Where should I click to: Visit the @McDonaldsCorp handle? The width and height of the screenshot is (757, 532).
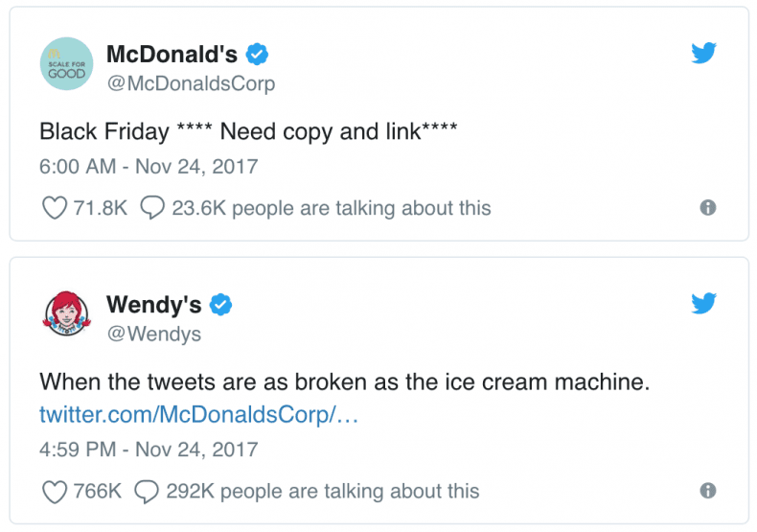190,83
